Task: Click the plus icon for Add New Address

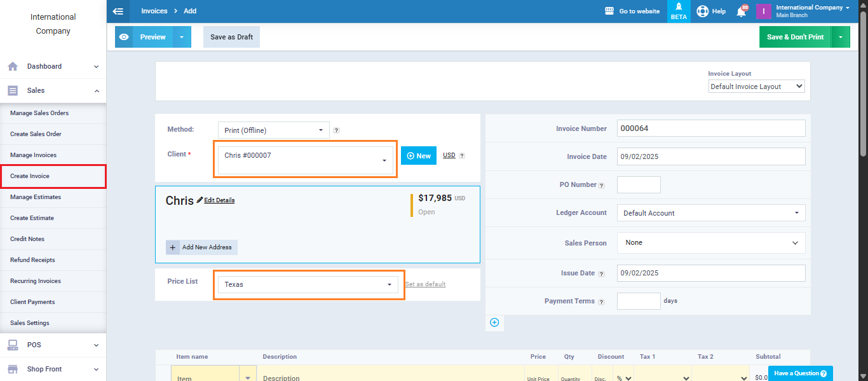Action: pos(173,247)
